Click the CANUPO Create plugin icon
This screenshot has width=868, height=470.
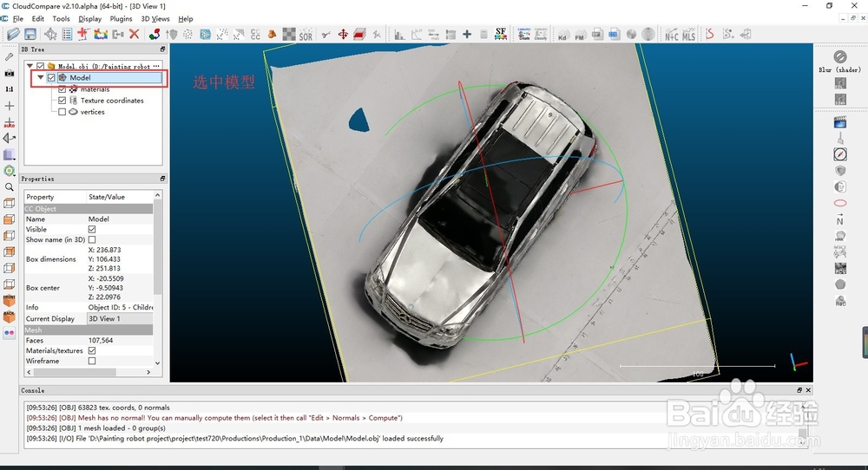[x=523, y=35]
